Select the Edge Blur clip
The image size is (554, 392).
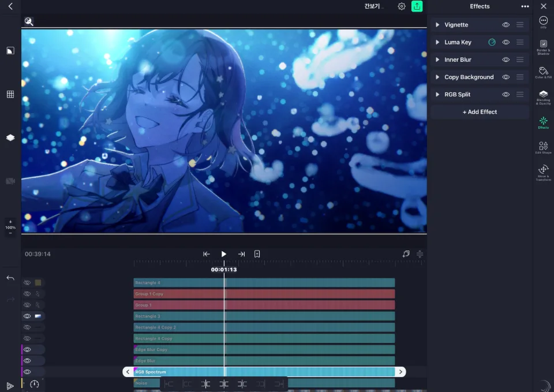click(264, 361)
